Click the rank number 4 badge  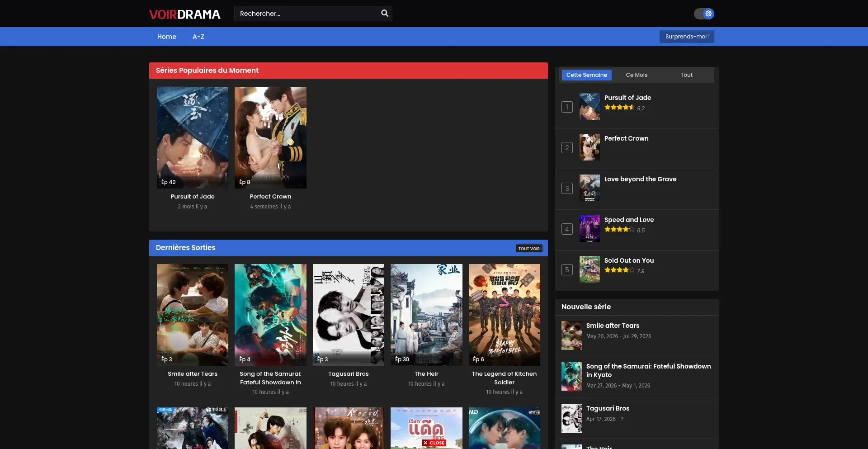click(x=567, y=229)
